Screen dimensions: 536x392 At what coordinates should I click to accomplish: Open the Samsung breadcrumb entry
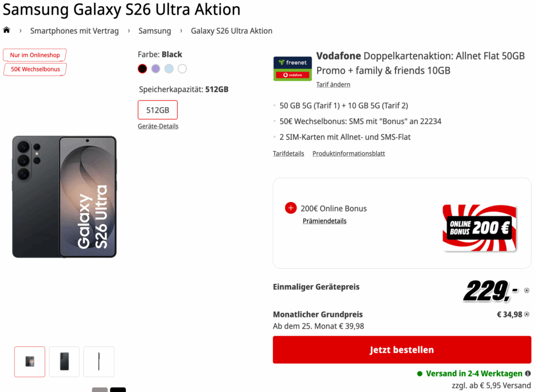click(154, 31)
